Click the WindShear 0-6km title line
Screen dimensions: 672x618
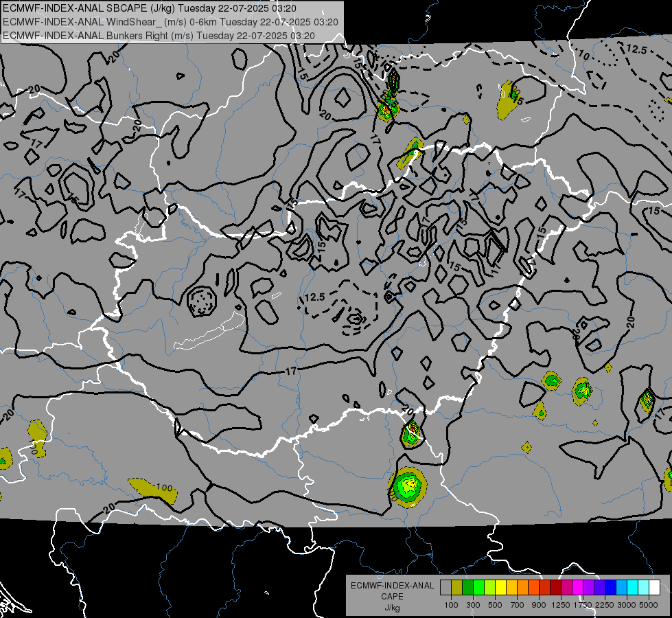click(x=170, y=22)
